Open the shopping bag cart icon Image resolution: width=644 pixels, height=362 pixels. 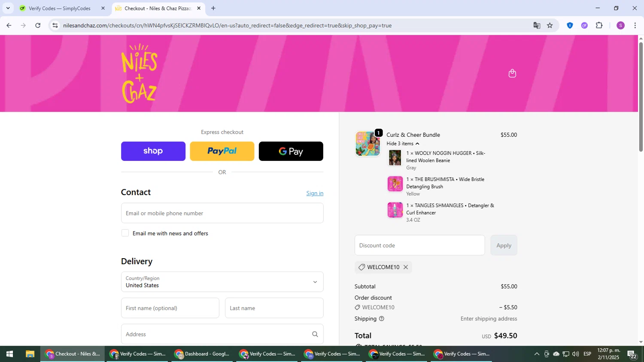[512, 73]
